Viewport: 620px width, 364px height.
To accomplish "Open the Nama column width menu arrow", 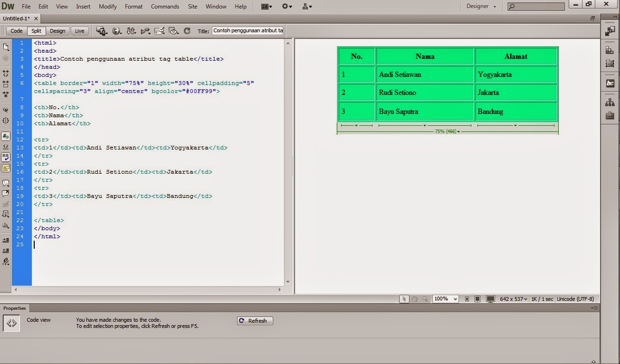I will coord(425,126).
